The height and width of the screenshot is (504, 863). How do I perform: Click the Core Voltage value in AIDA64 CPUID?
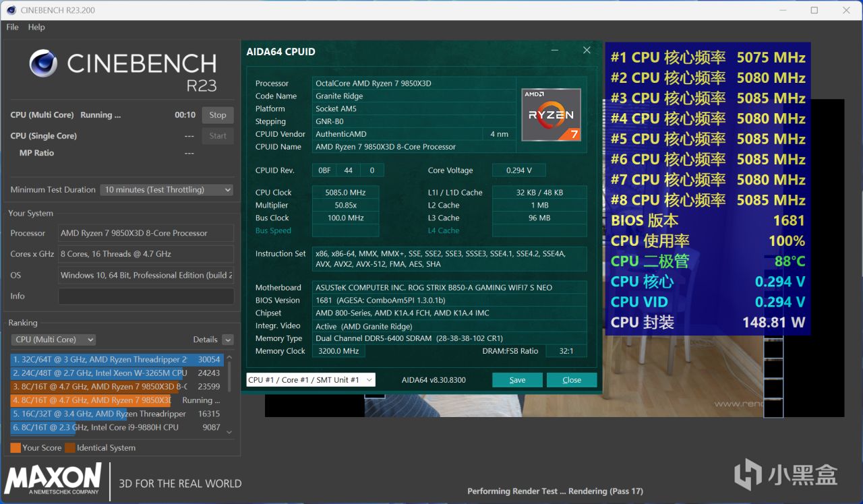pos(518,170)
